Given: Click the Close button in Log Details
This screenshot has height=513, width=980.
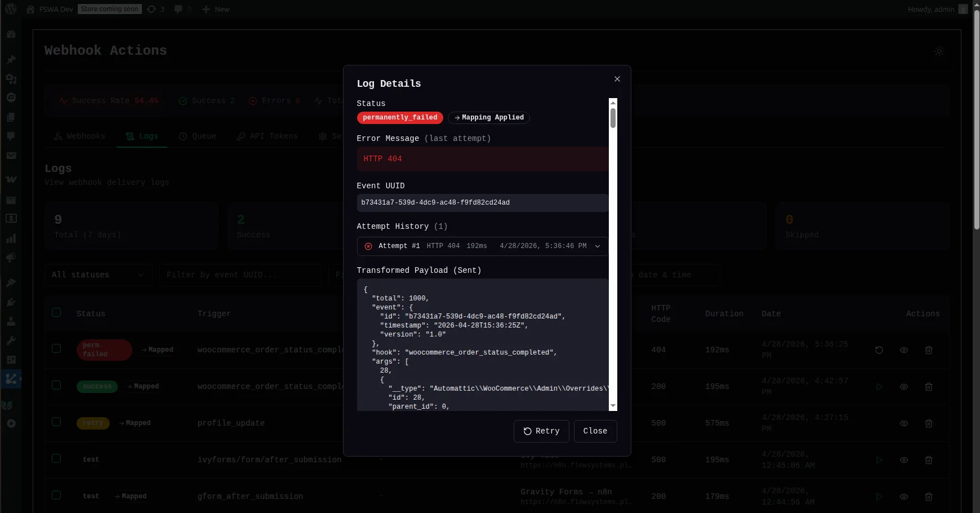Looking at the screenshot, I should (595, 431).
